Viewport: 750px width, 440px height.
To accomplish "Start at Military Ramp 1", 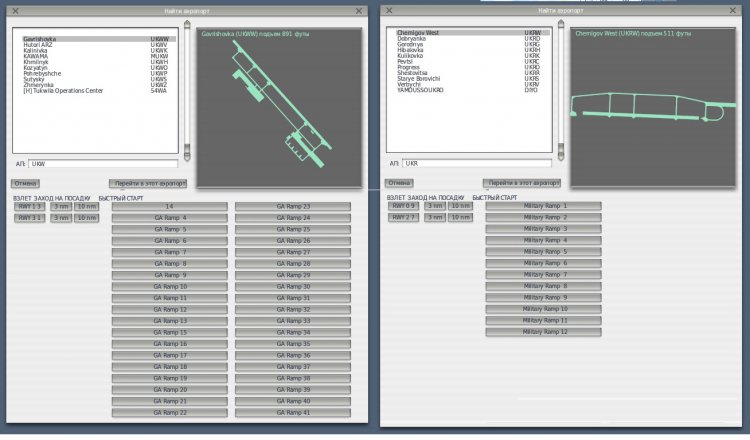I will 543,206.
